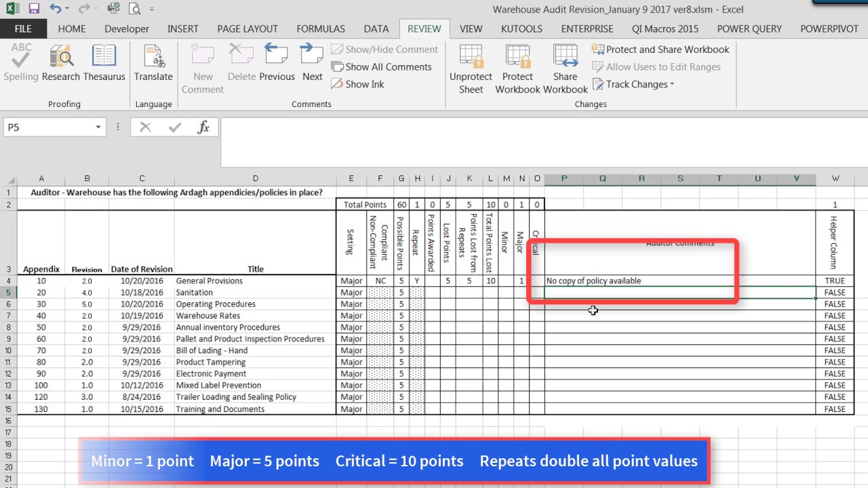Screen dimensions: 868x488
Task: Click the Enter checkmark in formula bar
Action: [174, 127]
